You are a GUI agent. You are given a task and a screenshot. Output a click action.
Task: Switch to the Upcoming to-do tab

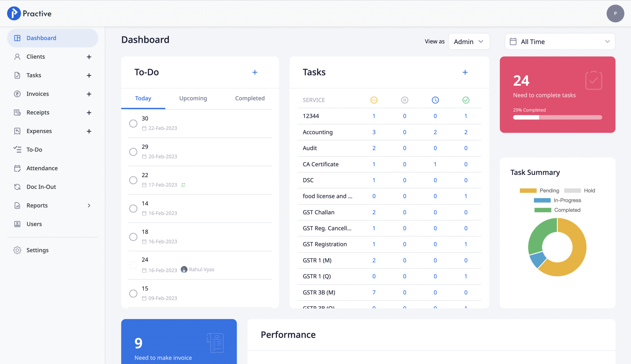pyautogui.click(x=193, y=98)
